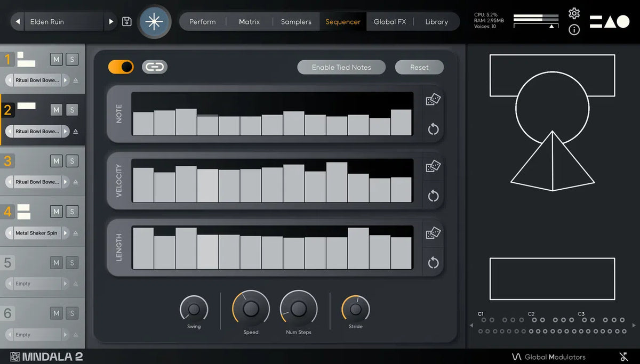Expand the Global Modulators panel
640x364 pixels.
tap(548, 357)
